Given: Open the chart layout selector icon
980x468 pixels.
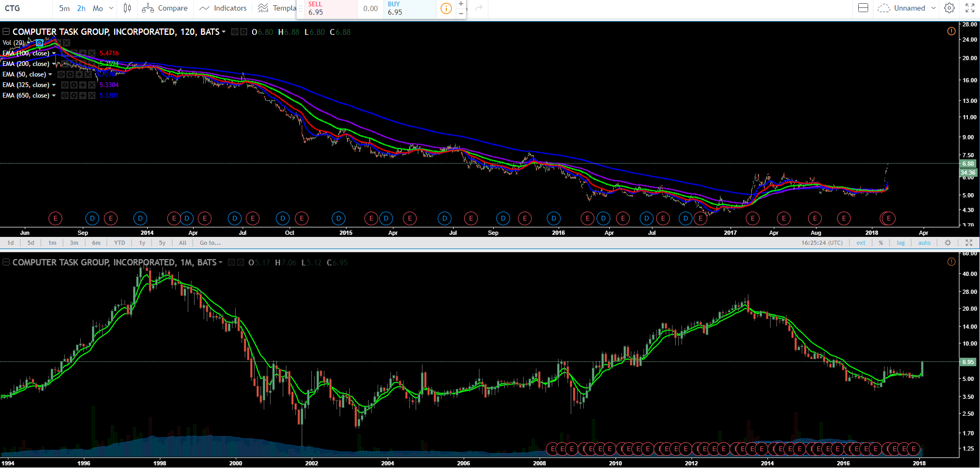Looking at the screenshot, I should (863, 8).
